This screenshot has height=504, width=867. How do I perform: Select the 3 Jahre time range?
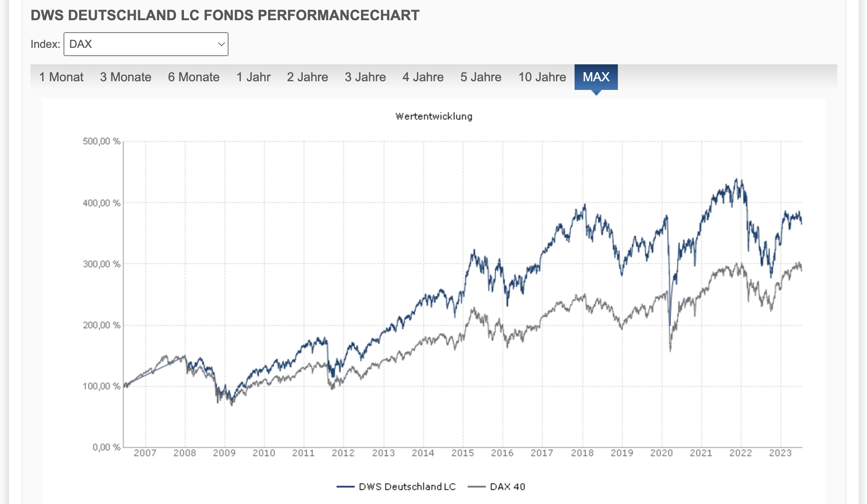click(365, 77)
